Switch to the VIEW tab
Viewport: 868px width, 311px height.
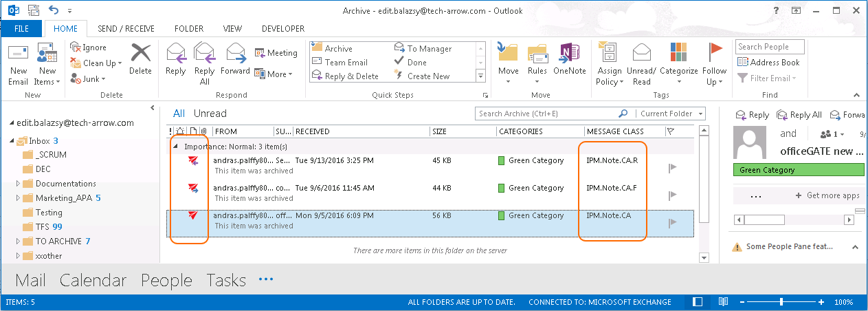coord(232,29)
